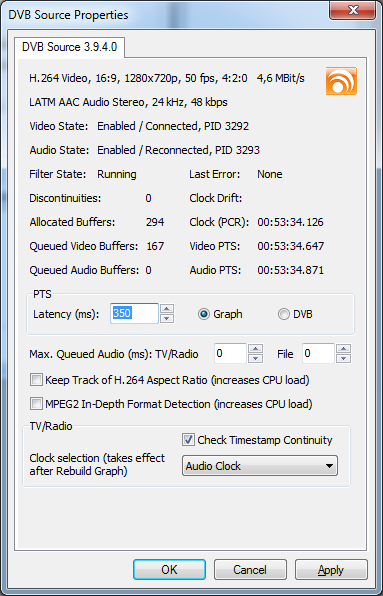Click the H.264 Video format info line
The image size is (383, 596).
click(x=167, y=78)
